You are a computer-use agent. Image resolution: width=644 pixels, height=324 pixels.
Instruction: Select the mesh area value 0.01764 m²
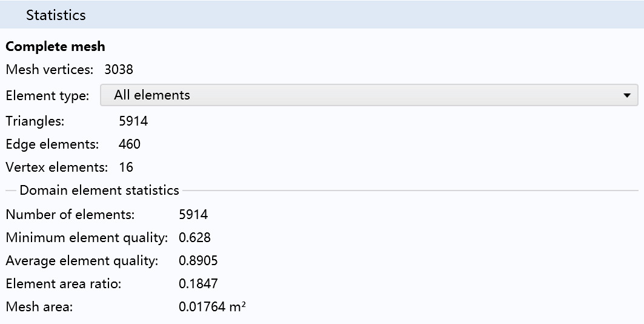coord(212,307)
